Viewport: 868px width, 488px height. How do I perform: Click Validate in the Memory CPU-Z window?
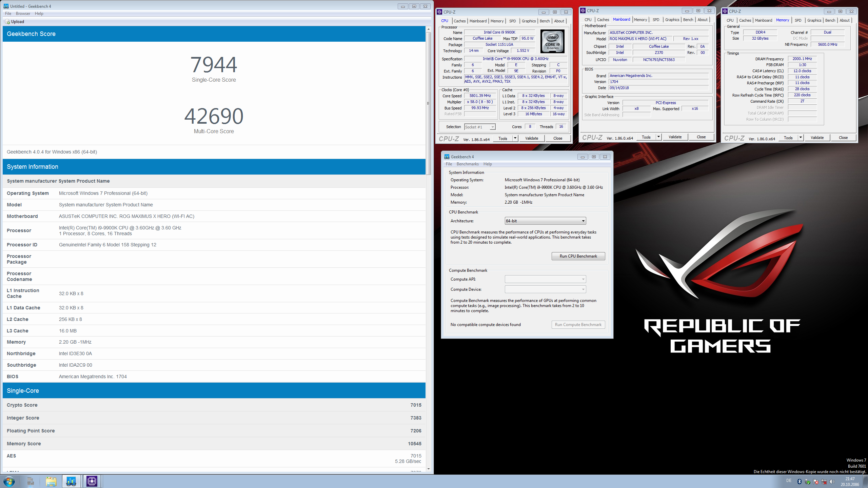point(817,138)
